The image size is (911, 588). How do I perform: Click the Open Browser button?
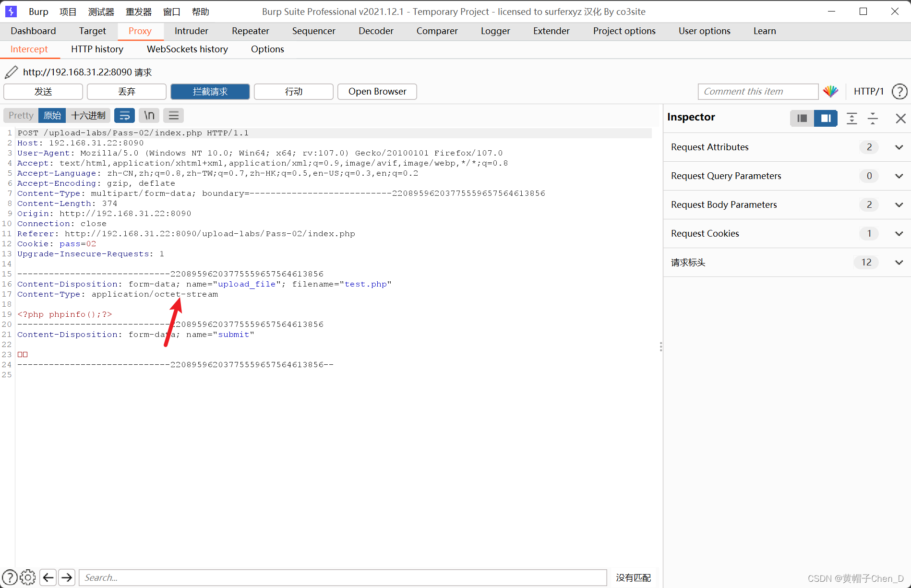(377, 91)
